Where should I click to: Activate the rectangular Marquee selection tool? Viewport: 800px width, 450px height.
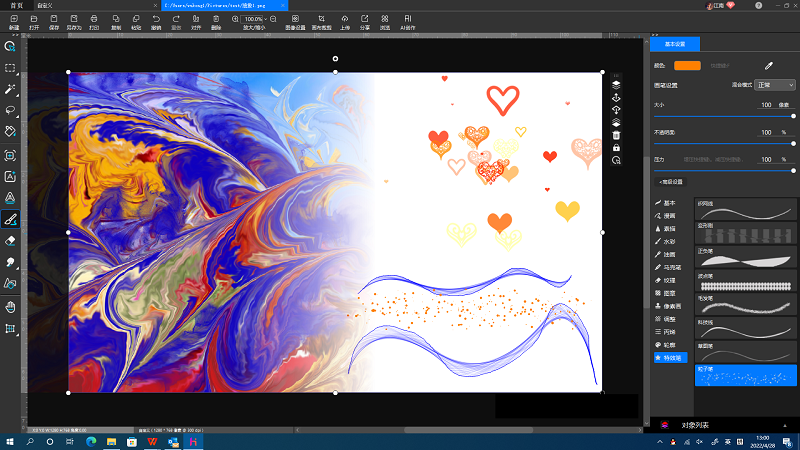point(10,68)
